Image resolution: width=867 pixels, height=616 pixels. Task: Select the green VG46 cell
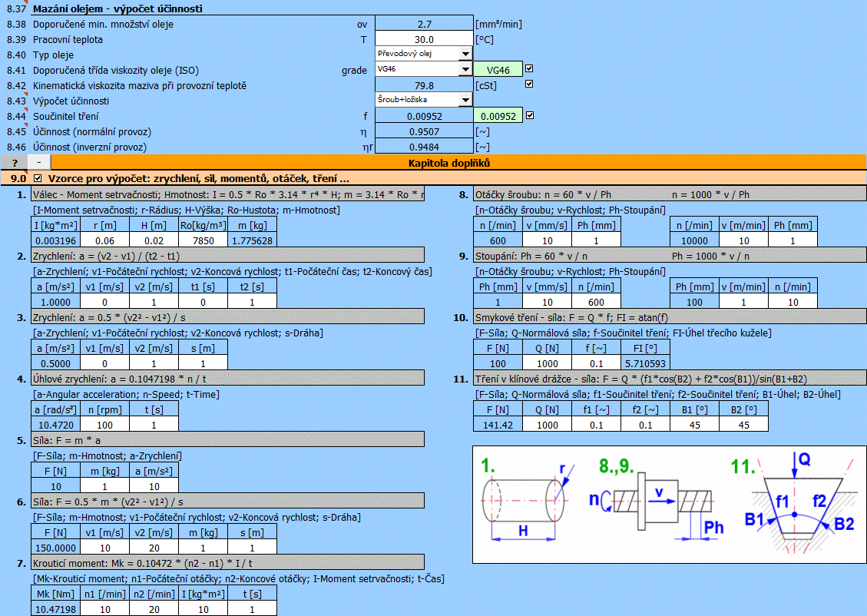498,70
